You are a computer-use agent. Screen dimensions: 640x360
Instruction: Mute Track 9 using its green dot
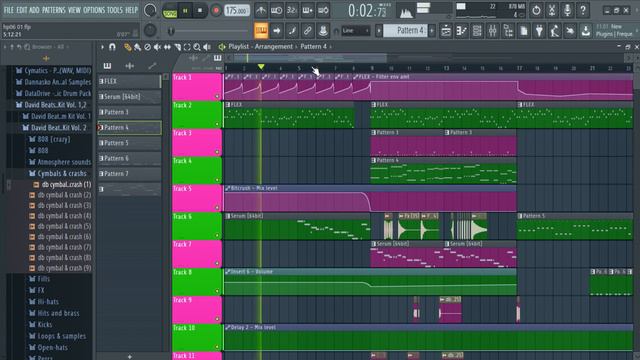[217, 319]
